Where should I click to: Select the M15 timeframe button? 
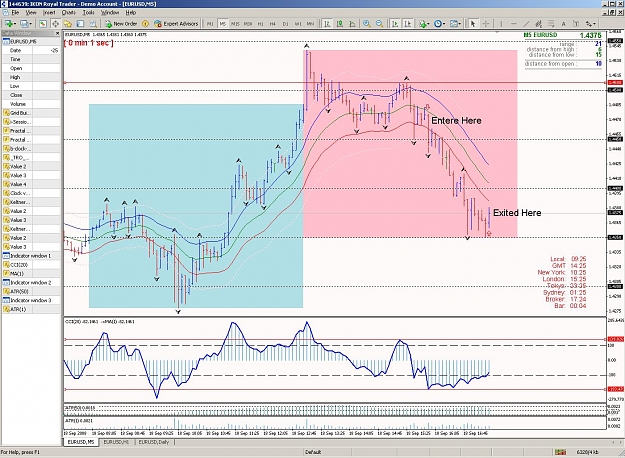[x=235, y=24]
